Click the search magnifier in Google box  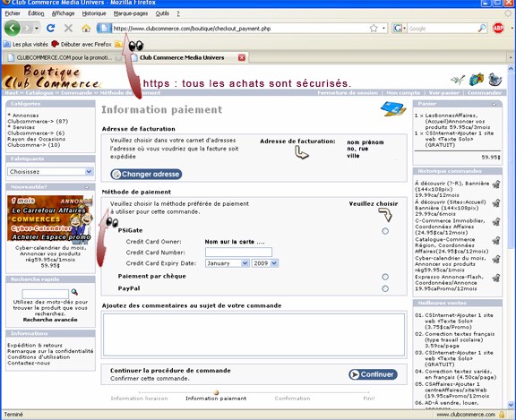coord(482,29)
